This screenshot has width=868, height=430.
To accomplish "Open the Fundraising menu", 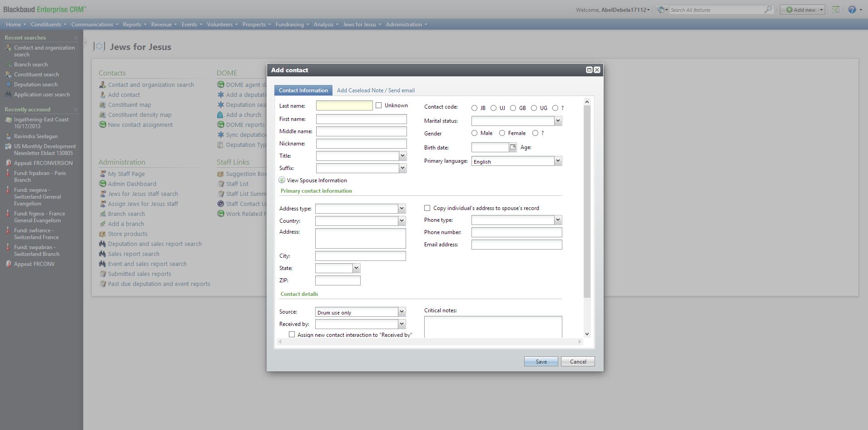I will pos(292,25).
